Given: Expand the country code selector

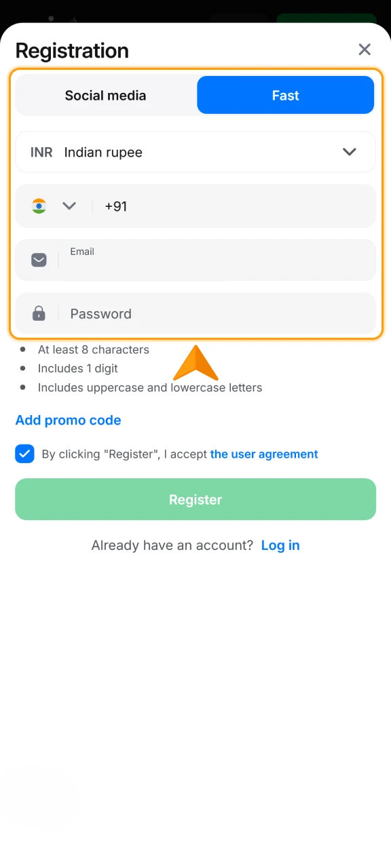Looking at the screenshot, I should coord(69,206).
